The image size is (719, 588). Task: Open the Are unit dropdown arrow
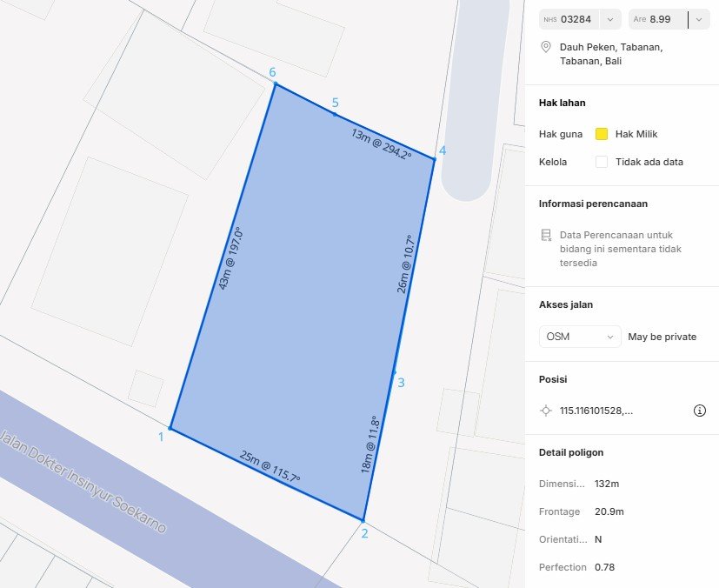click(698, 19)
